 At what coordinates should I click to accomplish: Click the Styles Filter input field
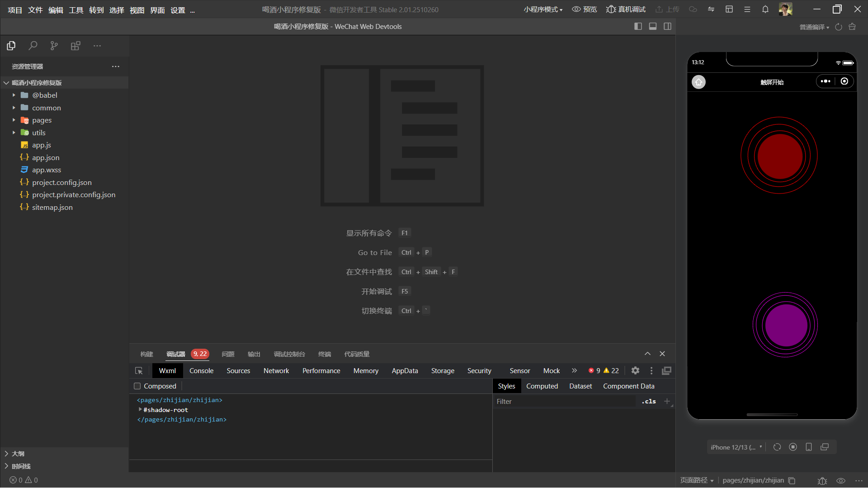[x=565, y=402]
